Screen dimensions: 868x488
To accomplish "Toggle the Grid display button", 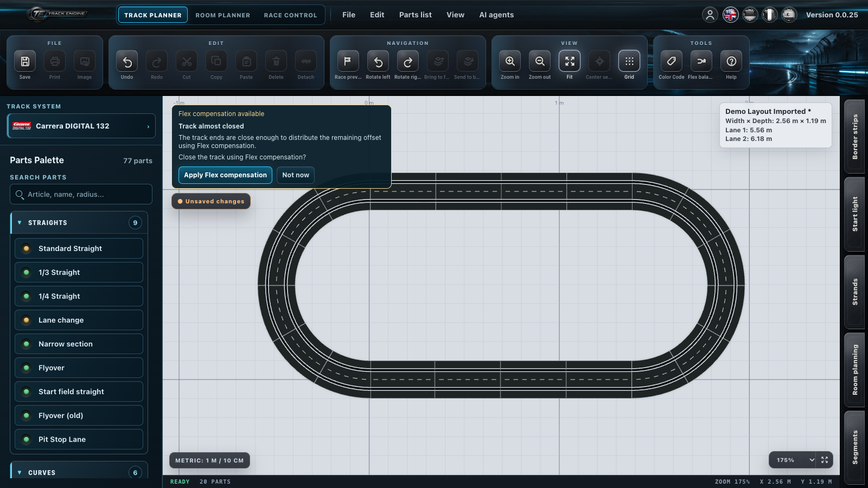I will tap(629, 61).
